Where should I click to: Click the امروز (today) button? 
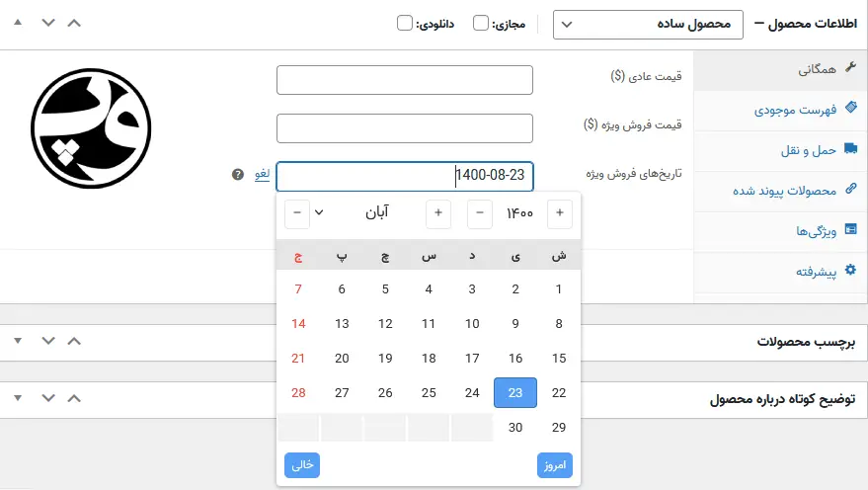556,464
